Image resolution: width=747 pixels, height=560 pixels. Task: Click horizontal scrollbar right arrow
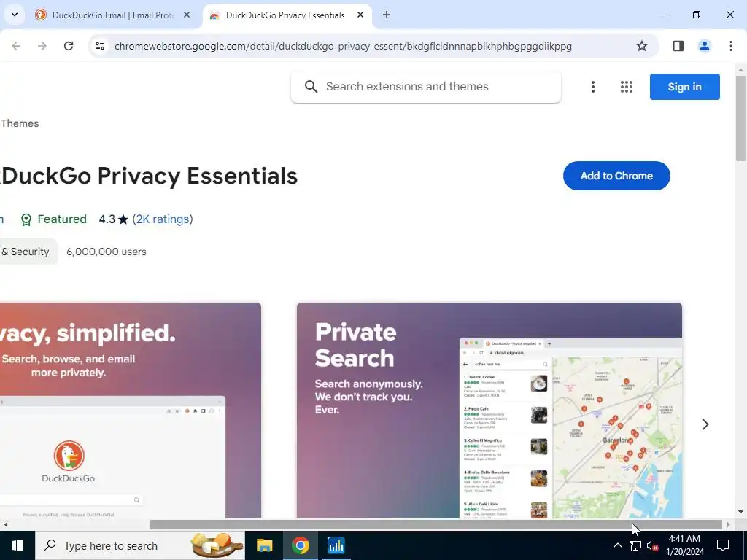click(x=729, y=525)
